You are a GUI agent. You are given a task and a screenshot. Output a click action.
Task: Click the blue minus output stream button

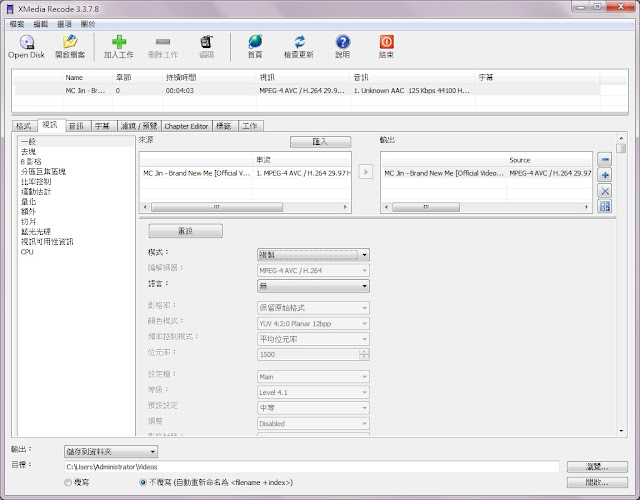604,160
